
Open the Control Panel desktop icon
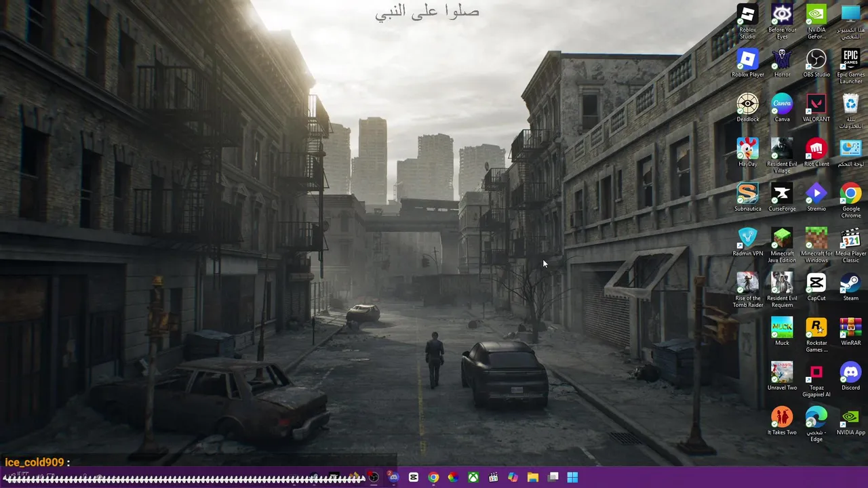(850, 152)
